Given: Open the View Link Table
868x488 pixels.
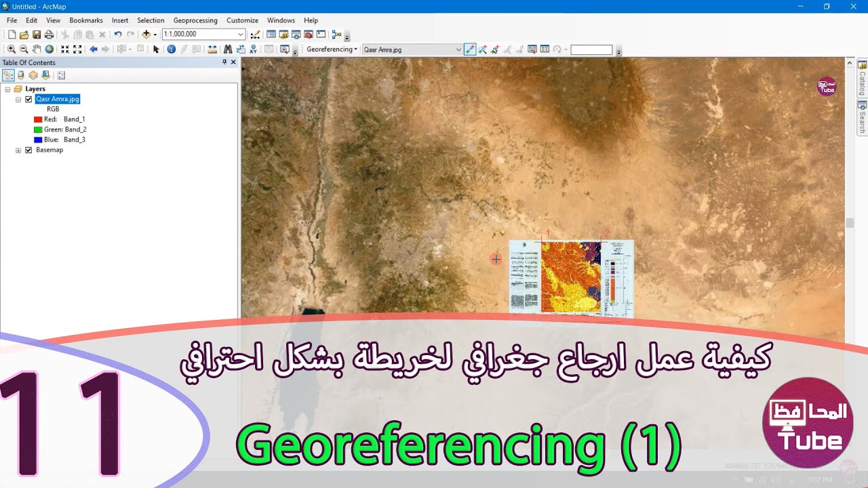Looking at the screenshot, I should (545, 49).
